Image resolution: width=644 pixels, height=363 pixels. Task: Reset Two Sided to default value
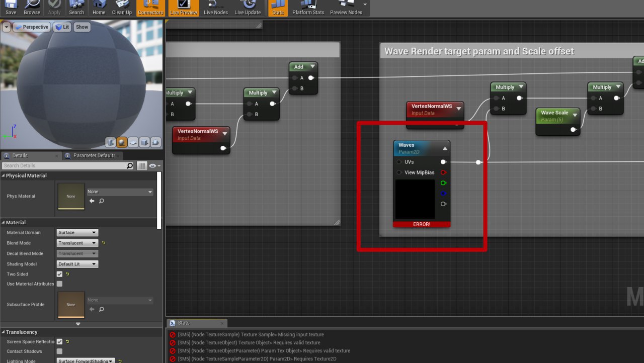pos(67,274)
